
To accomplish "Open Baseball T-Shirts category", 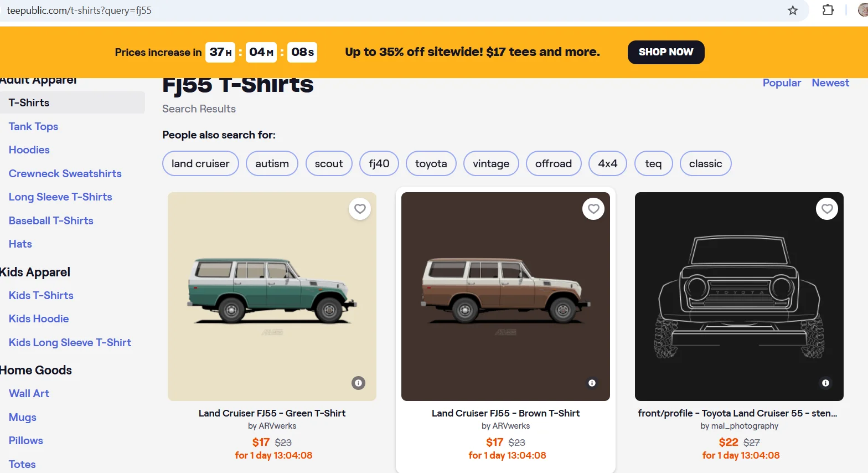I will click(x=51, y=220).
